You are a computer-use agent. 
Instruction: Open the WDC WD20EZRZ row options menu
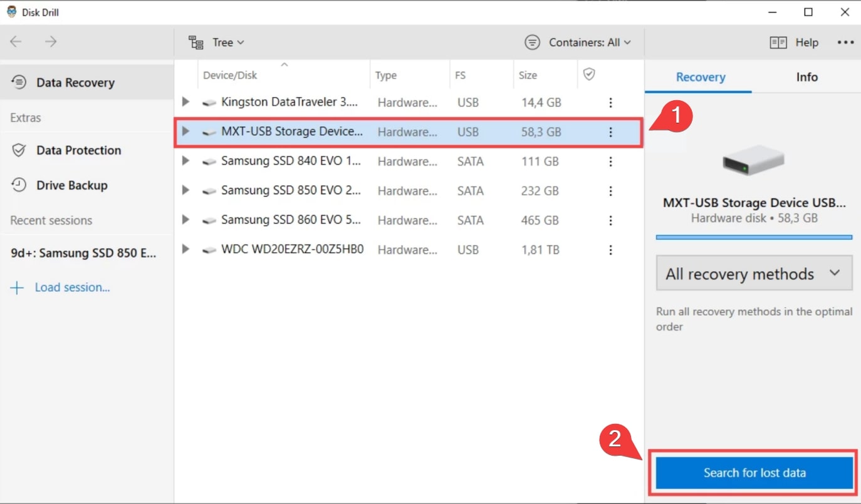click(x=610, y=250)
